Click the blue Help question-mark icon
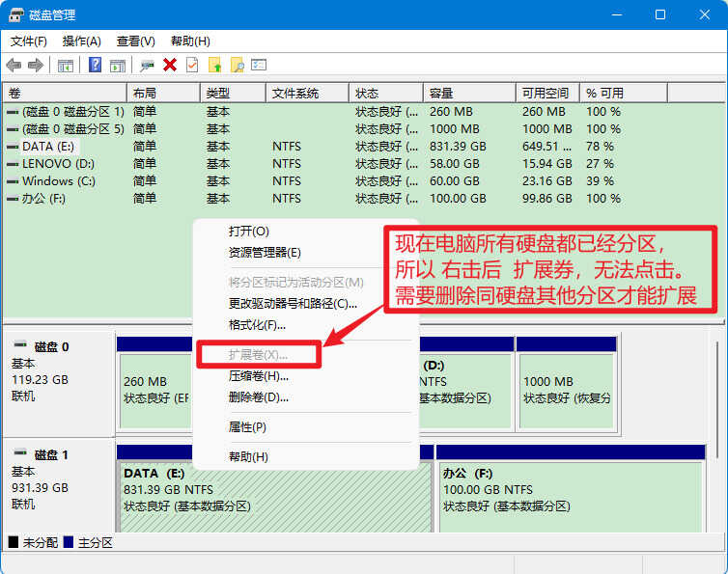 tap(95, 65)
